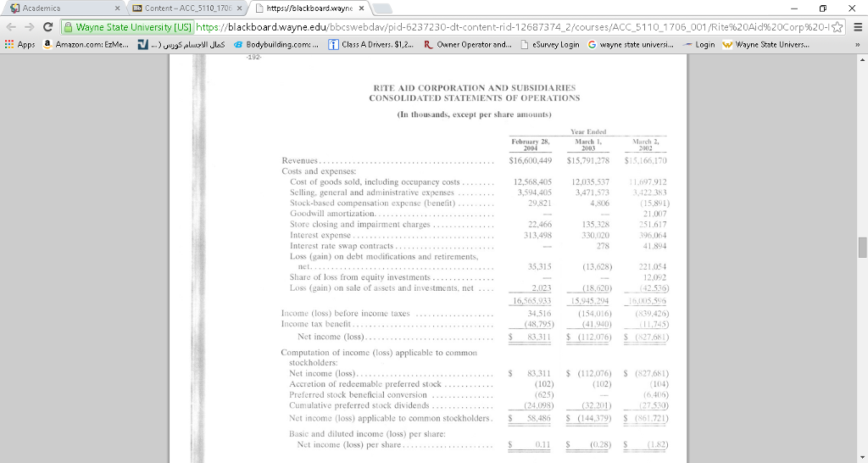Click 'RITE AID CORPORATION AND SUBSIDIARIES' heading
The height and width of the screenshot is (463, 868).
[475, 87]
